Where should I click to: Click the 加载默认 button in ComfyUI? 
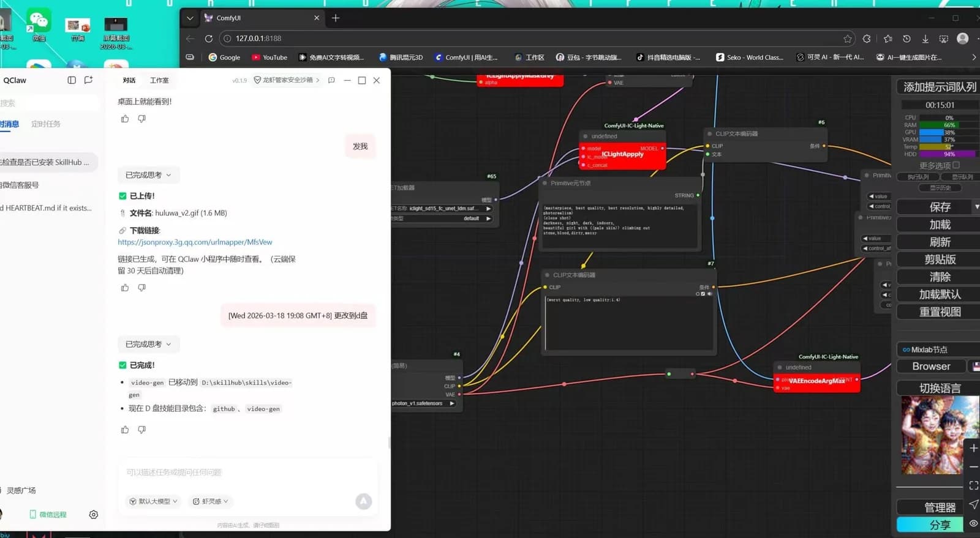pos(939,294)
